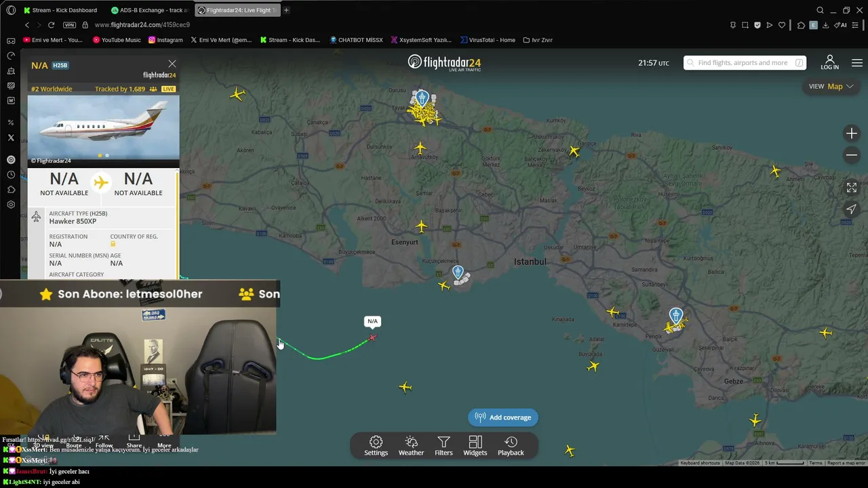Click the Hawker 850XP aircraft photo

point(104,129)
